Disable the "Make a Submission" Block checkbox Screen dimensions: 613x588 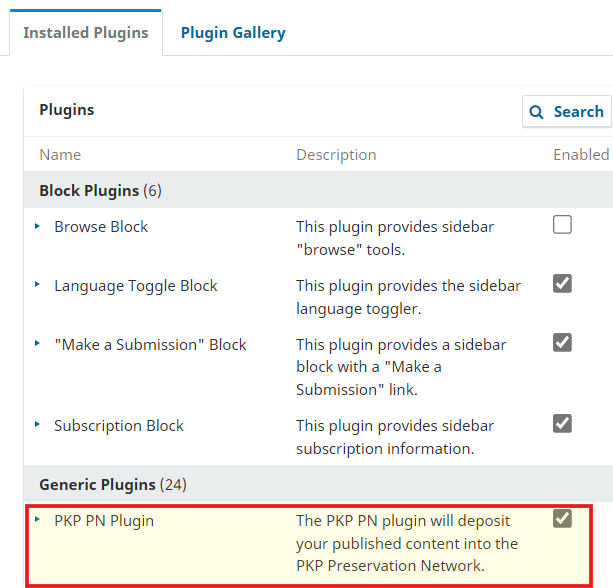pyautogui.click(x=563, y=343)
